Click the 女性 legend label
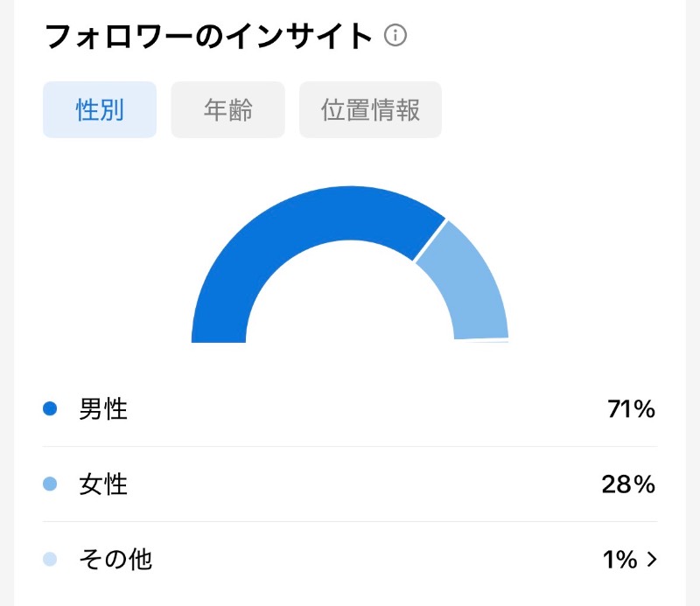 103,484
